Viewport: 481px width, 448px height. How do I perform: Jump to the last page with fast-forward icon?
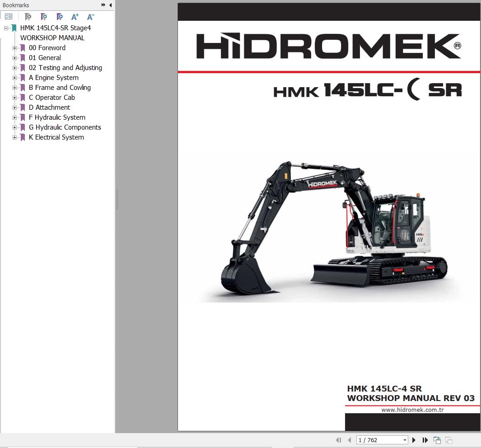point(425,439)
